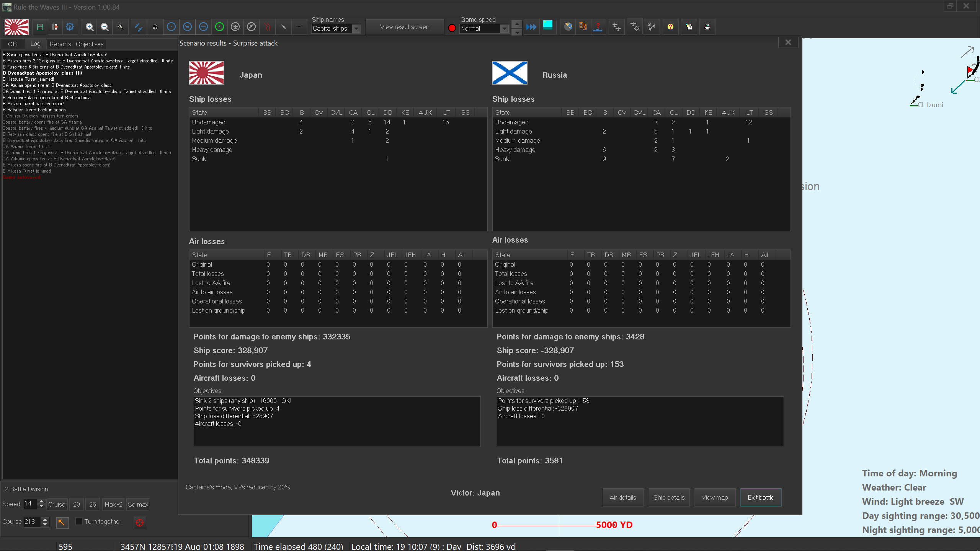Screen dimensions: 980x551
Task: Switch to the Objectives tab
Action: click(x=90, y=44)
